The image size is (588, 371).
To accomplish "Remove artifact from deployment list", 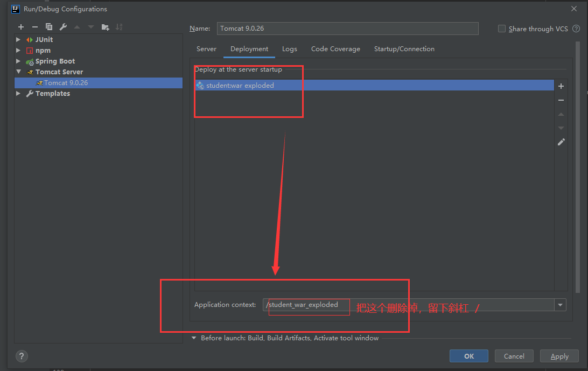I will pos(561,100).
